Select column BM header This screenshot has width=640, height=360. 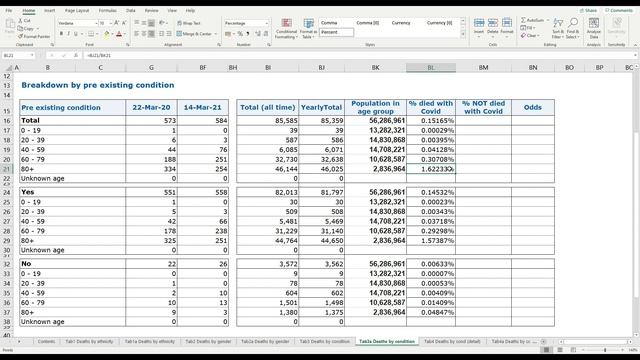(483, 67)
